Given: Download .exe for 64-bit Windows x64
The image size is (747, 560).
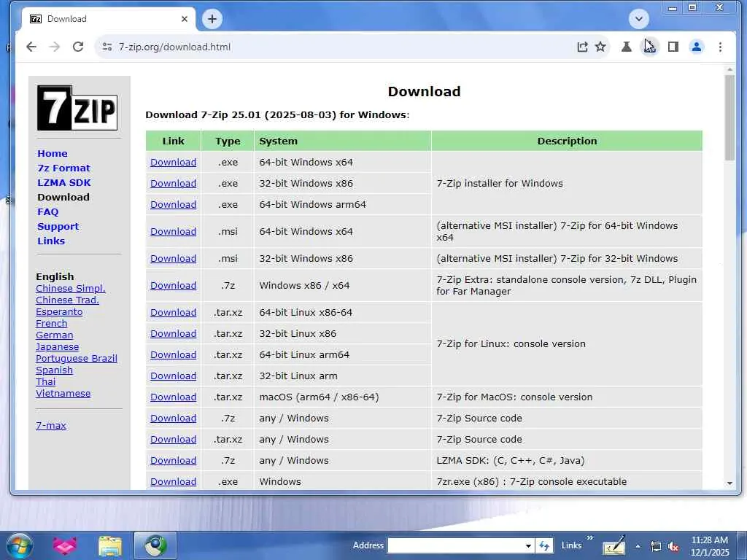Looking at the screenshot, I should (x=174, y=163).
